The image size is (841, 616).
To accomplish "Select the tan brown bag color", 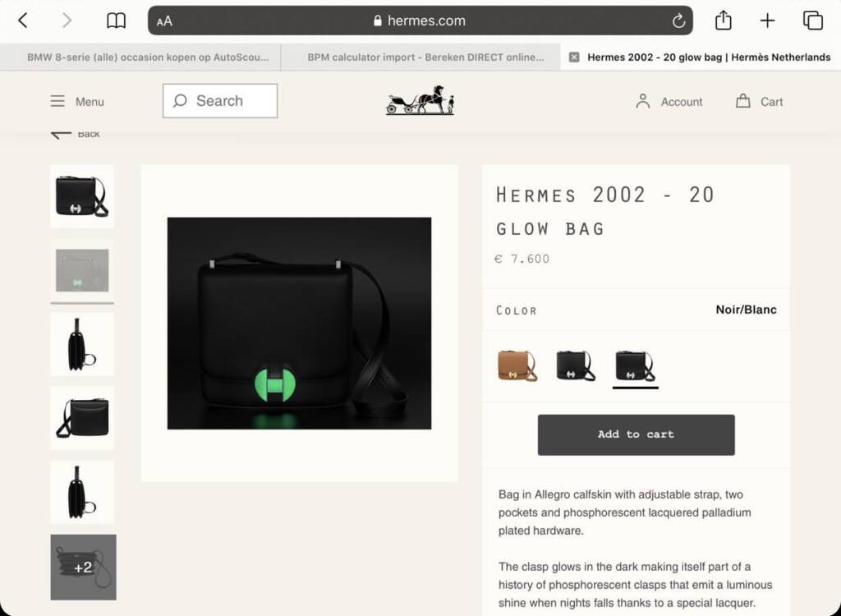I will coord(517,365).
